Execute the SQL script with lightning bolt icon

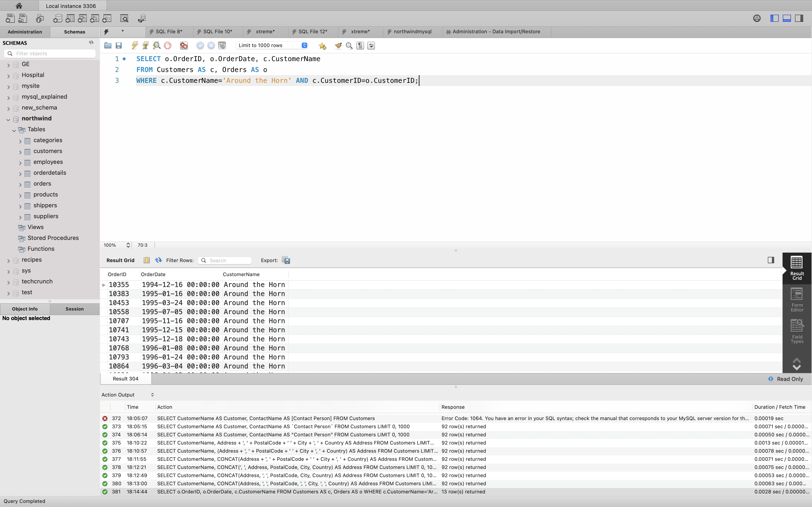[x=135, y=45]
